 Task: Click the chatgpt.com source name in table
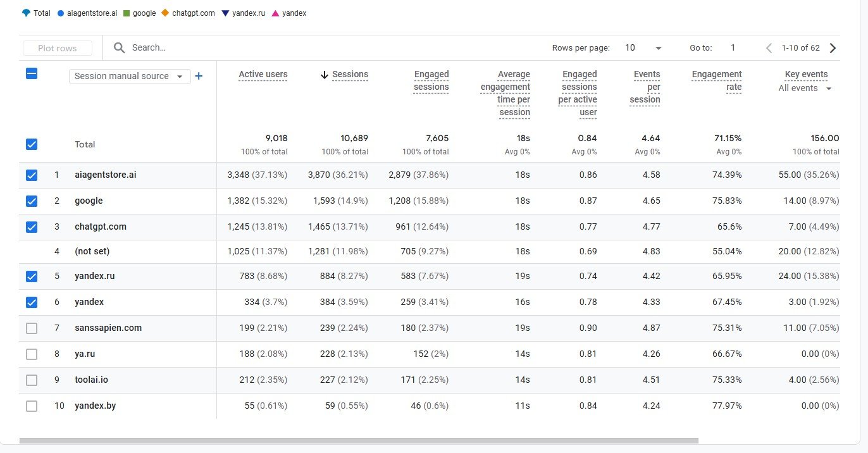tap(101, 227)
